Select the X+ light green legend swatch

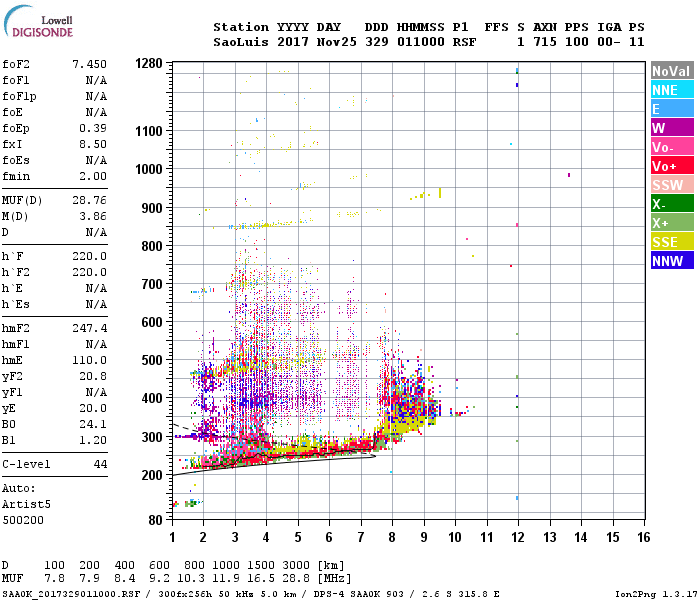tap(672, 223)
